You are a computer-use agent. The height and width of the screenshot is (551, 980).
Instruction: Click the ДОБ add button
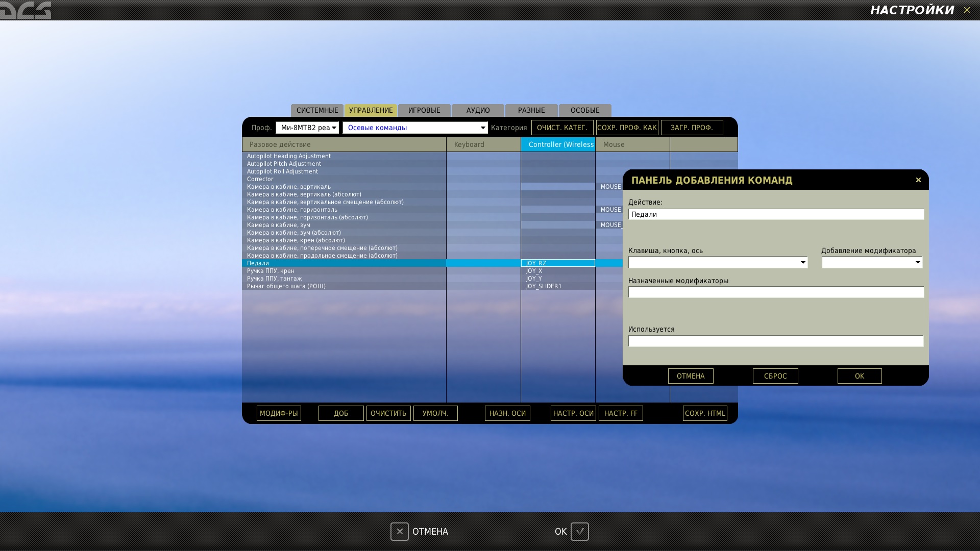[x=341, y=413]
